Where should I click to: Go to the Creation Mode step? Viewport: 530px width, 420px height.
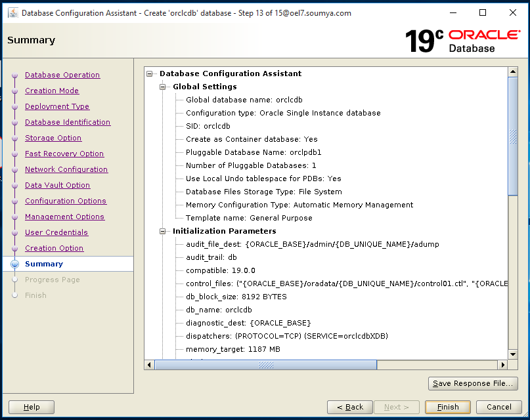52,91
